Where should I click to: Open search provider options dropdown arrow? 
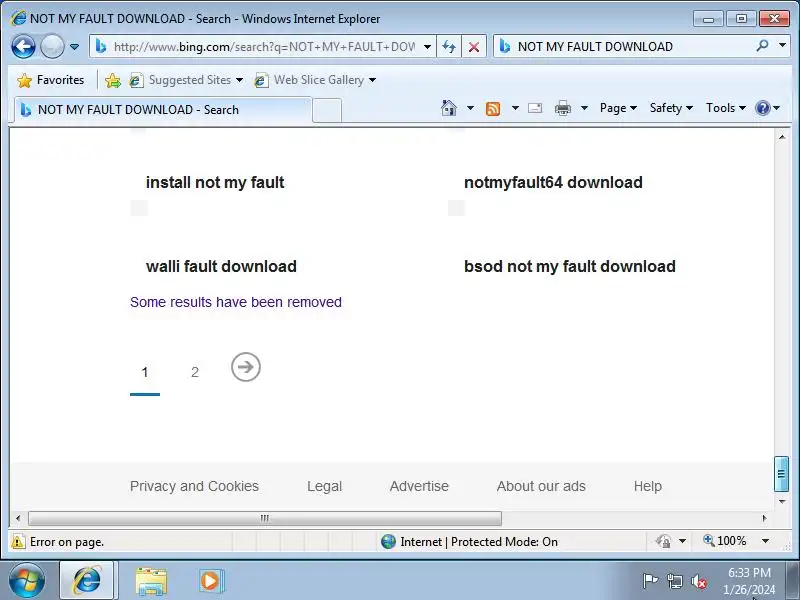[x=782, y=45]
